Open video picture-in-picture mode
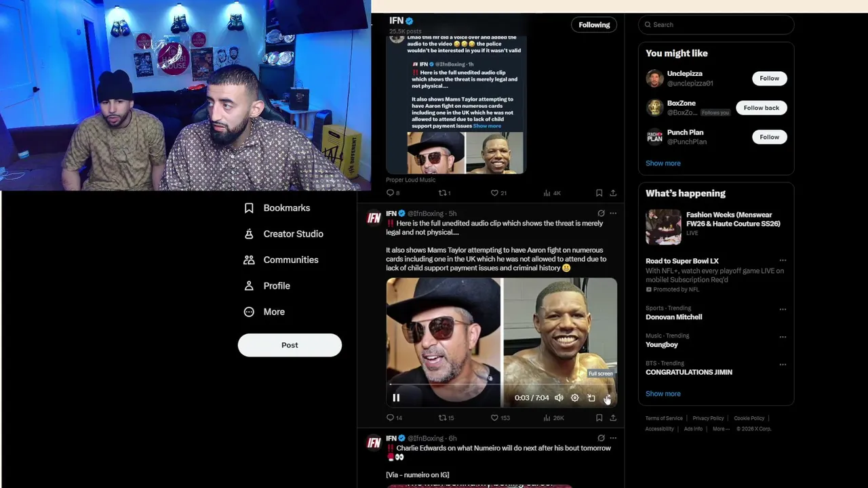The width and height of the screenshot is (868, 488). [591, 398]
